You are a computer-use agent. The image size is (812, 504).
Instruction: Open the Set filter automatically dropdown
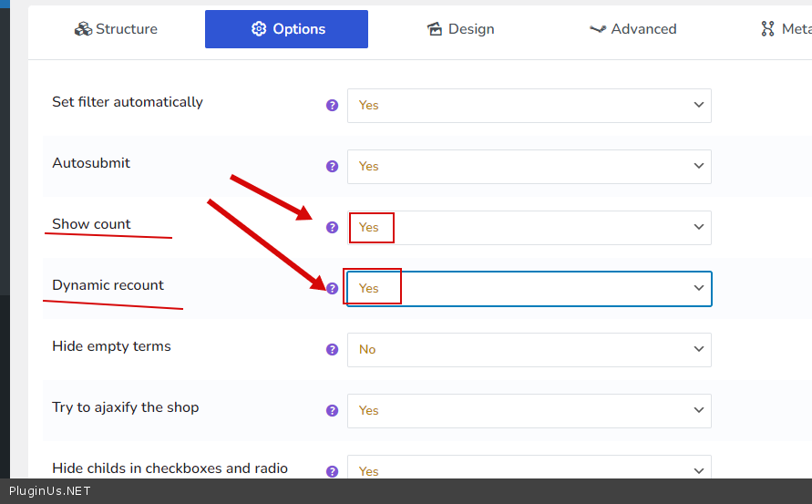(x=529, y=105)
